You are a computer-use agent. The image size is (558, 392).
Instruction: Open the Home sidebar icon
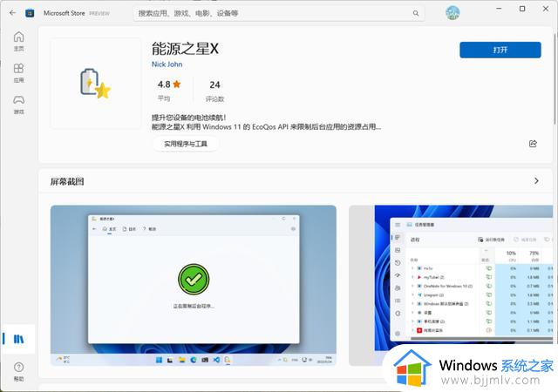click(18, 41)
